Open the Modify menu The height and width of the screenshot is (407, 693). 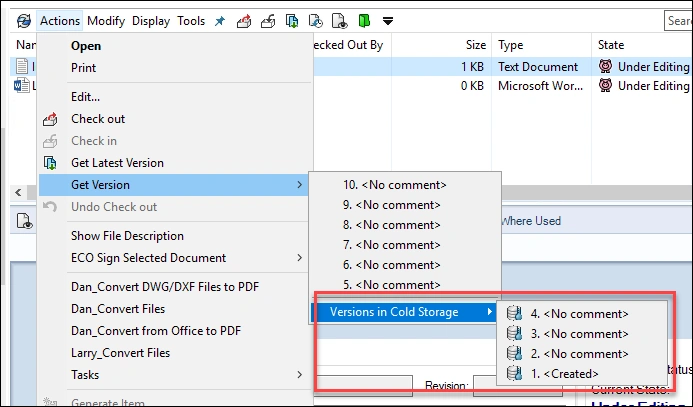coord(106,21)
